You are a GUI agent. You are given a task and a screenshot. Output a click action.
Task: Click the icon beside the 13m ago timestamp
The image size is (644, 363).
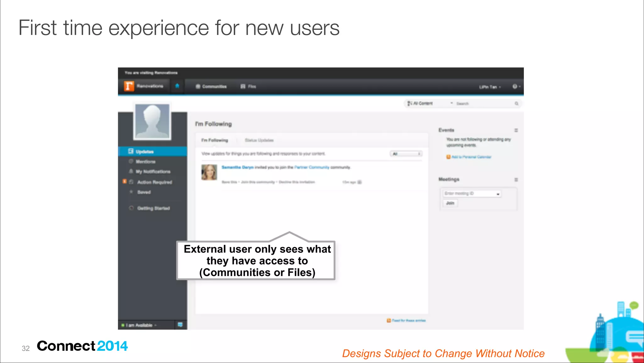click(x=360, y=182)
